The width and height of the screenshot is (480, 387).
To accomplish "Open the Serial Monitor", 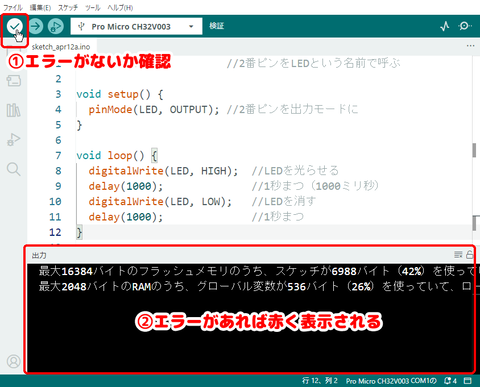I will coord(464,26).
